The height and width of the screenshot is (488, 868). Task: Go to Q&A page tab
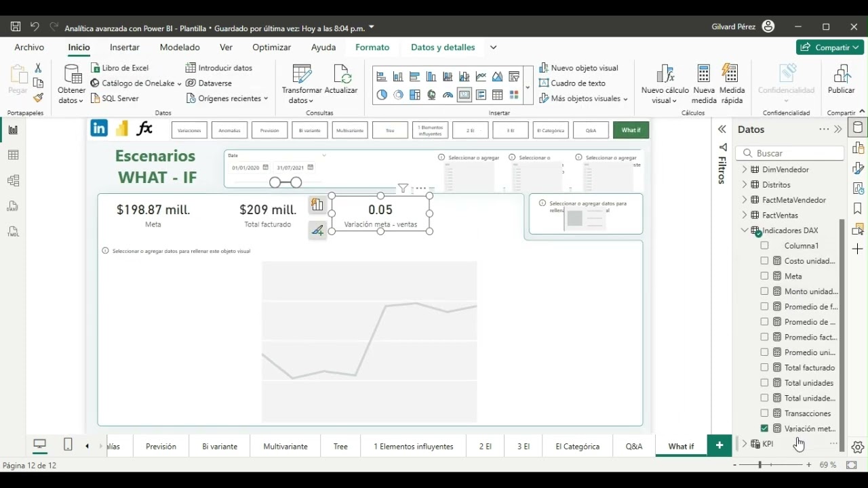click(634, 446)
